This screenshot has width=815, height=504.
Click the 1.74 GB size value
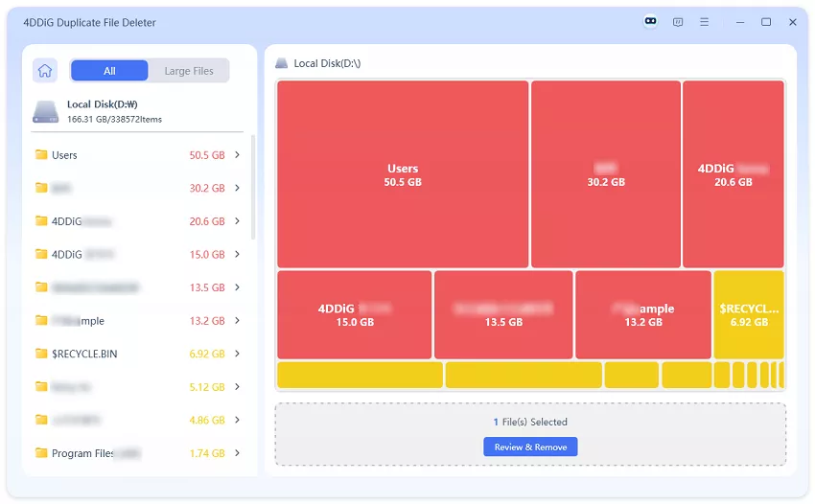click(x=207, y=453)
